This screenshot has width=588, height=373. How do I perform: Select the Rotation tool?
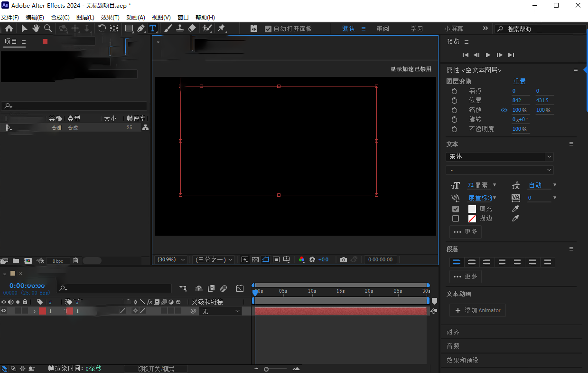[x=102, y=29]
